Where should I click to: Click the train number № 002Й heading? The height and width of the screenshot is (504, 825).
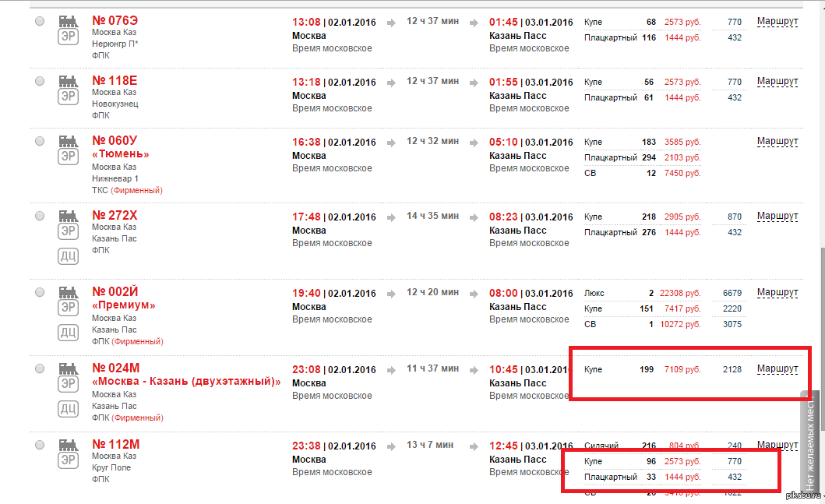pos(115,292)
